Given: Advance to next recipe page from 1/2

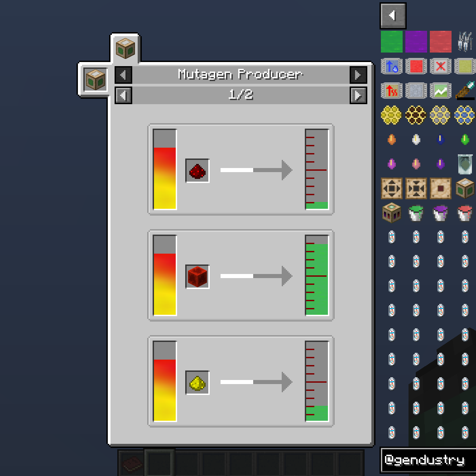Looking at the screenshot, I should [358, 95].
